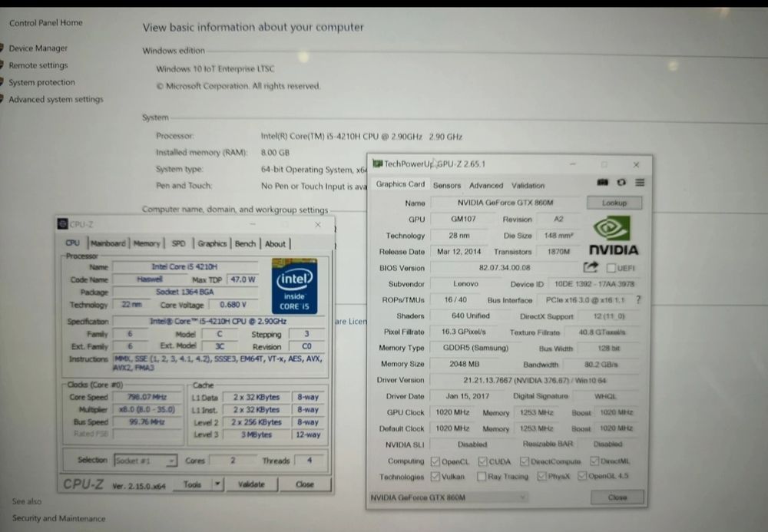Click the Level 3 cache 3 MBytes value
Screen dimensions: 768x532
(x=257, y=435)
